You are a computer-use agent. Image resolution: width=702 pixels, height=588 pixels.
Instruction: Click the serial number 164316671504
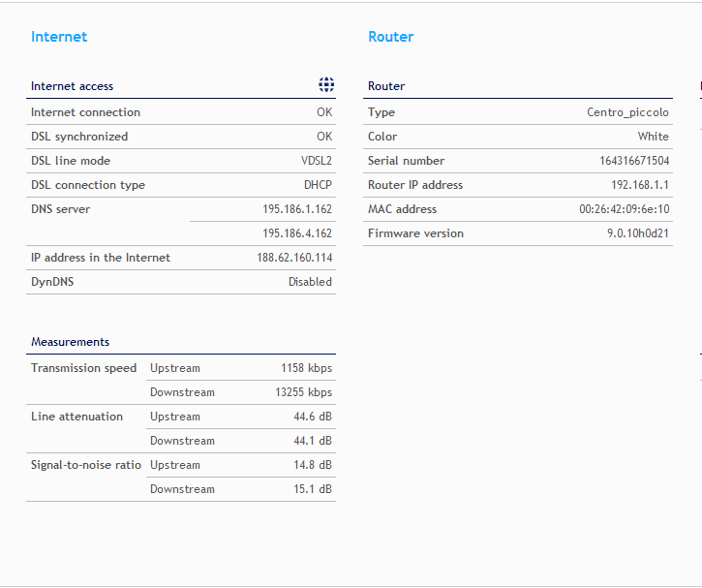click(634, 161)
